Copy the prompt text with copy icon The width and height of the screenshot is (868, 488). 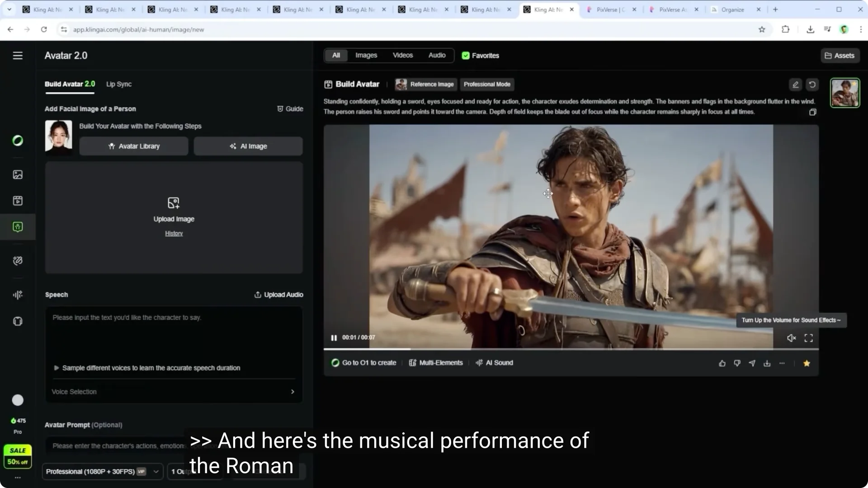[812, 112]
